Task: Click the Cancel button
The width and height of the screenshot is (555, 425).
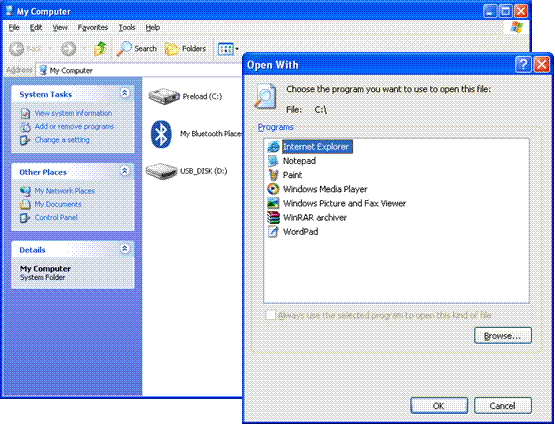Action: click(x=503, y=406)
